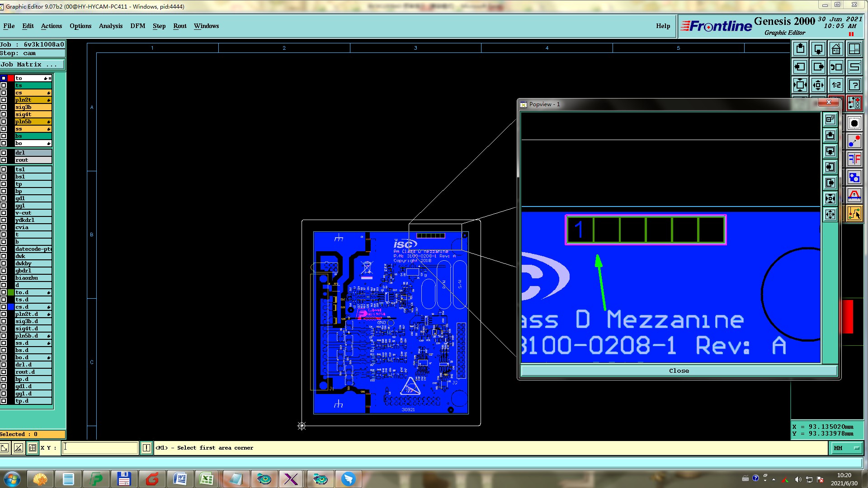
Task: Open the Edit menu
Action: (x=28, y=26)
